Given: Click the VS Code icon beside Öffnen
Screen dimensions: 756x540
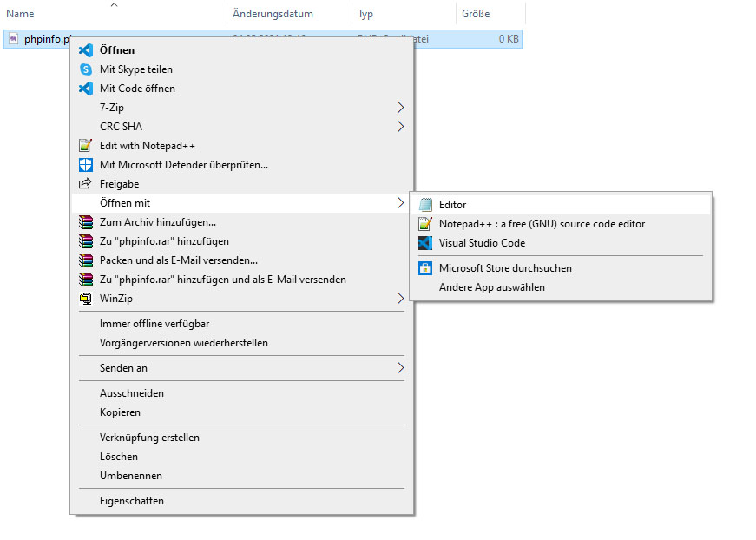Looking at the screenshot, I should (x=86, y=50).
